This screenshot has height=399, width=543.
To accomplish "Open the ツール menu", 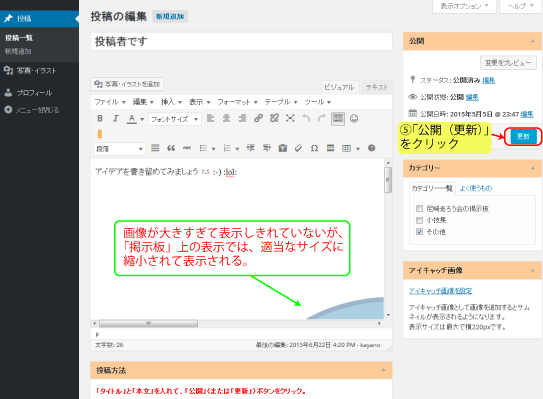I will click(x=317, y=102).
